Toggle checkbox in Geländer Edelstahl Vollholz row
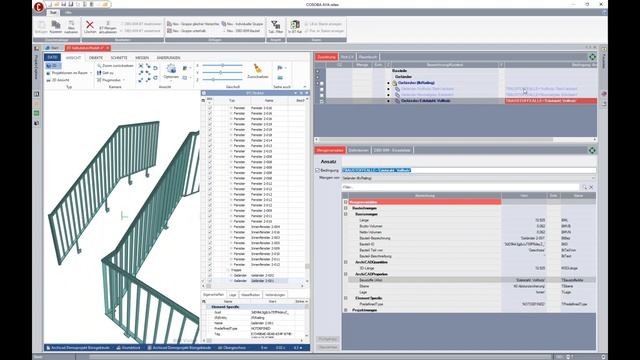The height and width of the screenshot is (360, 640). [x=322, y=101]
